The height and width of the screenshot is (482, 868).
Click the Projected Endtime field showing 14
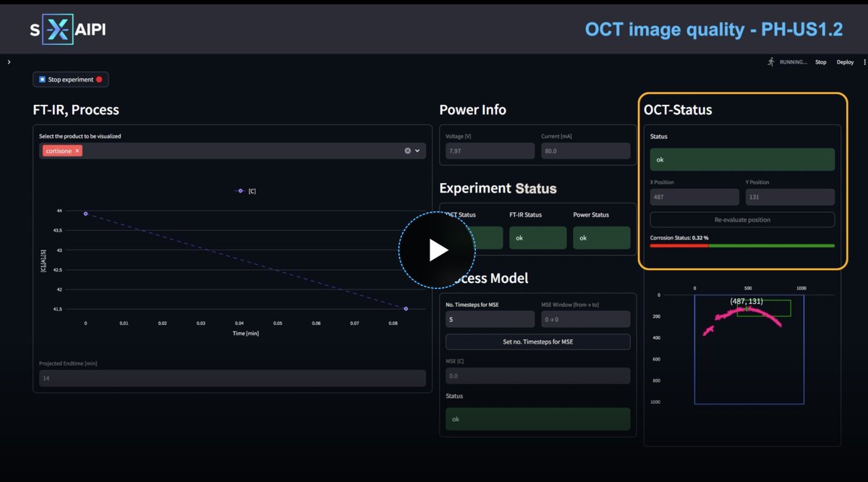(x=232, y=378)
